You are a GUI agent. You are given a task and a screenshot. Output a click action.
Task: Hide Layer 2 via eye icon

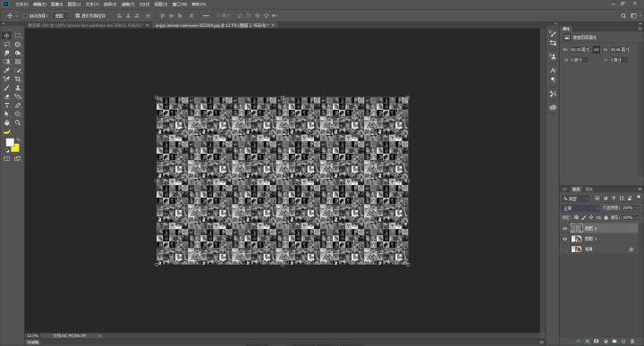pos(564,229)
